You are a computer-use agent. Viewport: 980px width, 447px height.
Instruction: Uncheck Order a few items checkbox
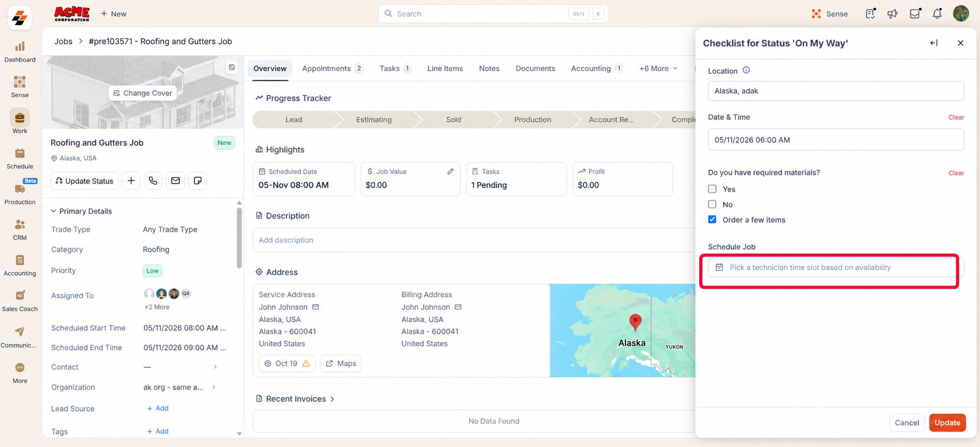point(712,220)
